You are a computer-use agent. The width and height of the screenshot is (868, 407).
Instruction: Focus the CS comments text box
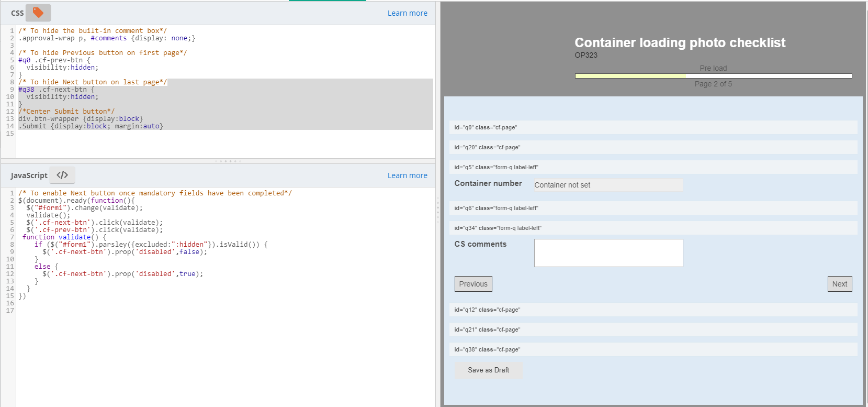(608, 253)
